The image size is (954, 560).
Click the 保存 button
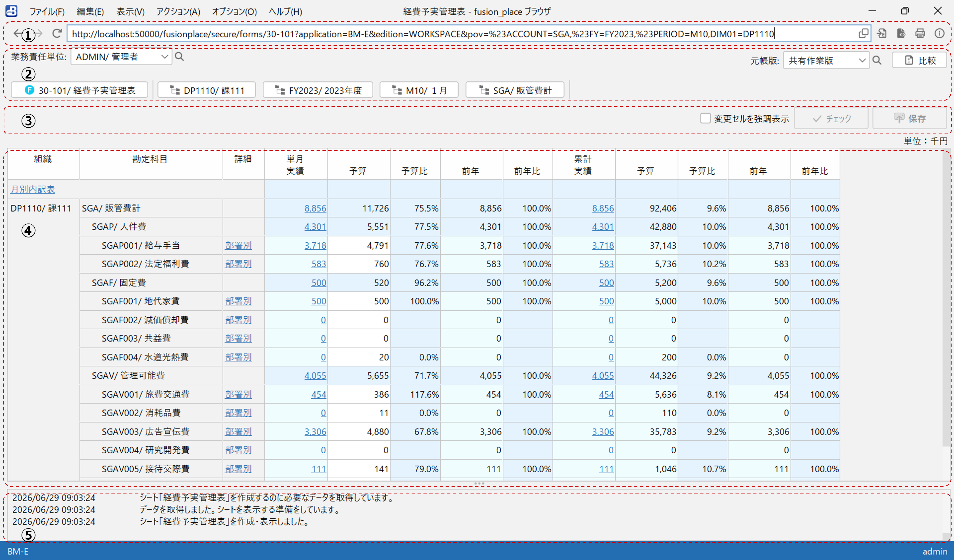(909, 118)
